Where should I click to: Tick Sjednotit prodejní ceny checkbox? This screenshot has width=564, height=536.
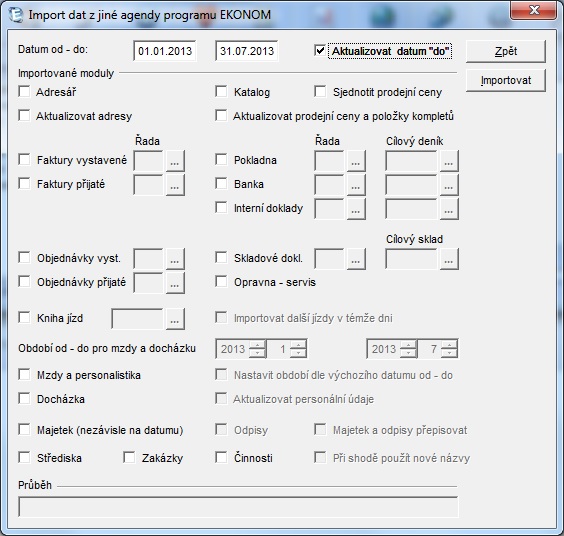point(320,91)
